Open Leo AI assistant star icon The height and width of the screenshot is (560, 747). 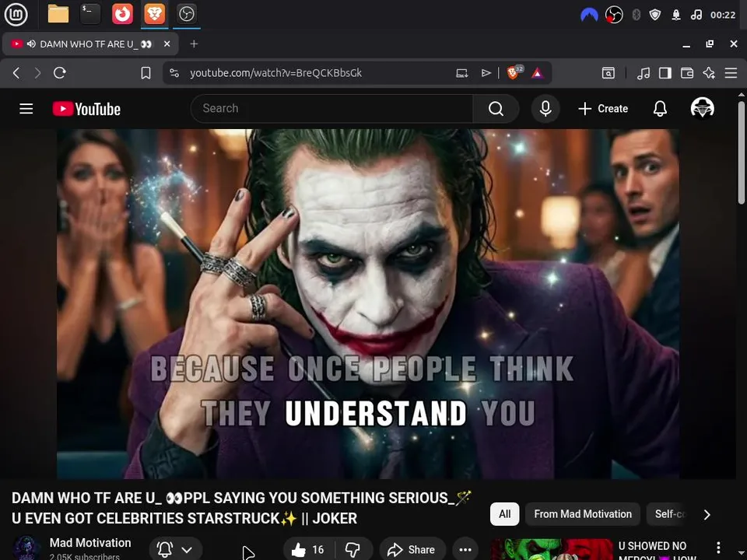709,73
